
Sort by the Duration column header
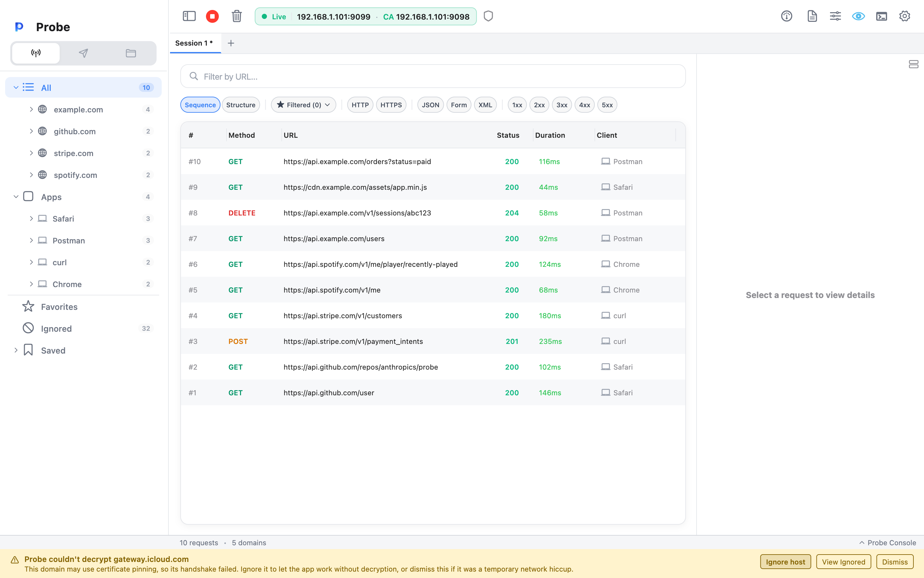(x=550, y=135)
